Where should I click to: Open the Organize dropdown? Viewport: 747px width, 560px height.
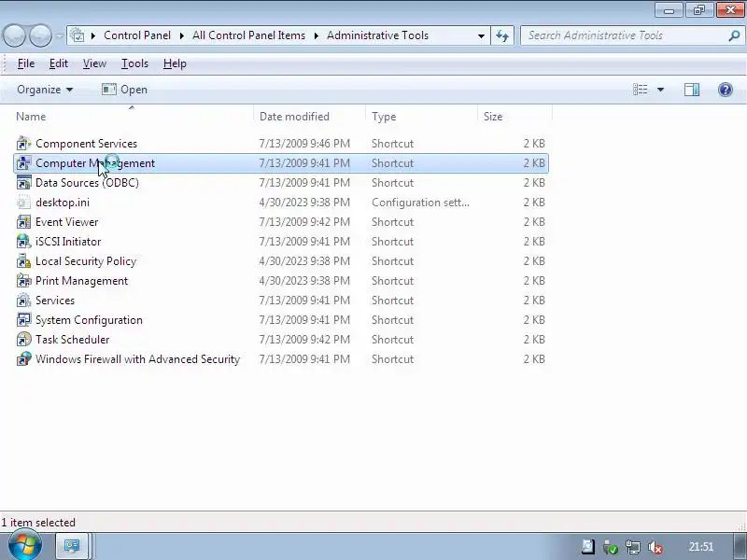[x=45, y=90]
